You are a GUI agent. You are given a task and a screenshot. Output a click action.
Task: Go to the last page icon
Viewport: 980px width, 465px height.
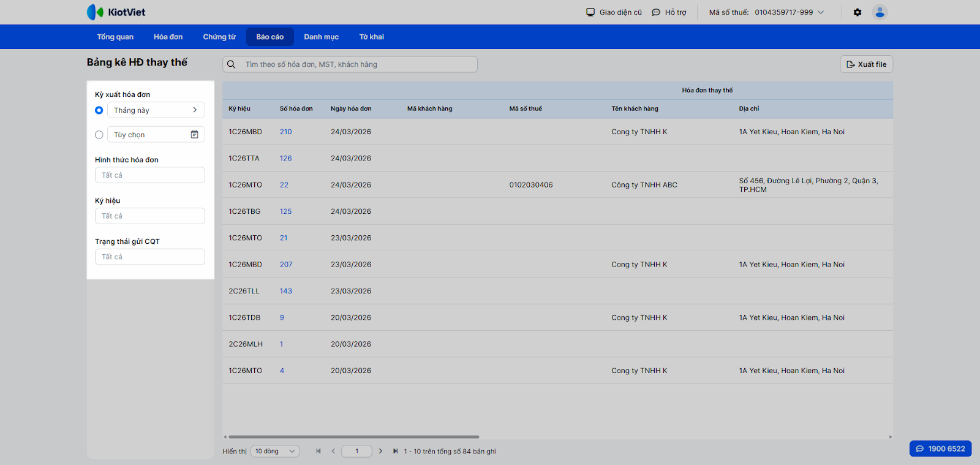pos(395,452)
